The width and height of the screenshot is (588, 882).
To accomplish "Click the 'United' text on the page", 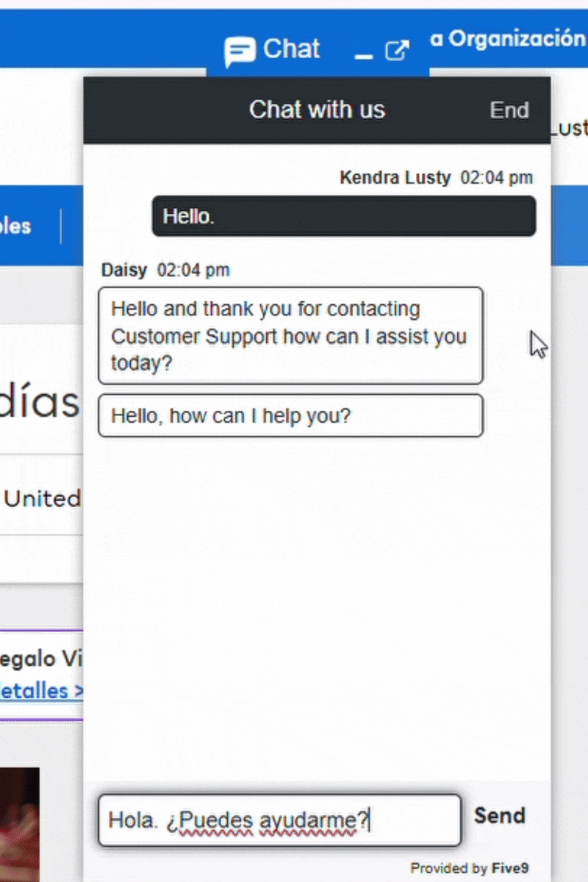I will 42,498.
